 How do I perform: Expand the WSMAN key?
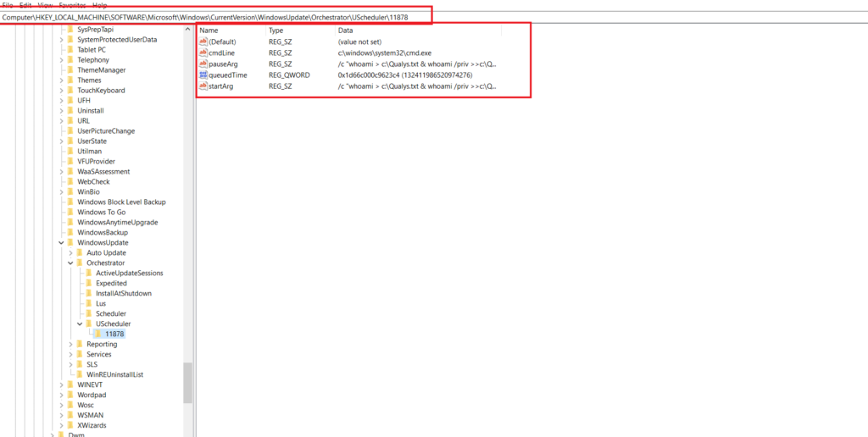point(61,415)
